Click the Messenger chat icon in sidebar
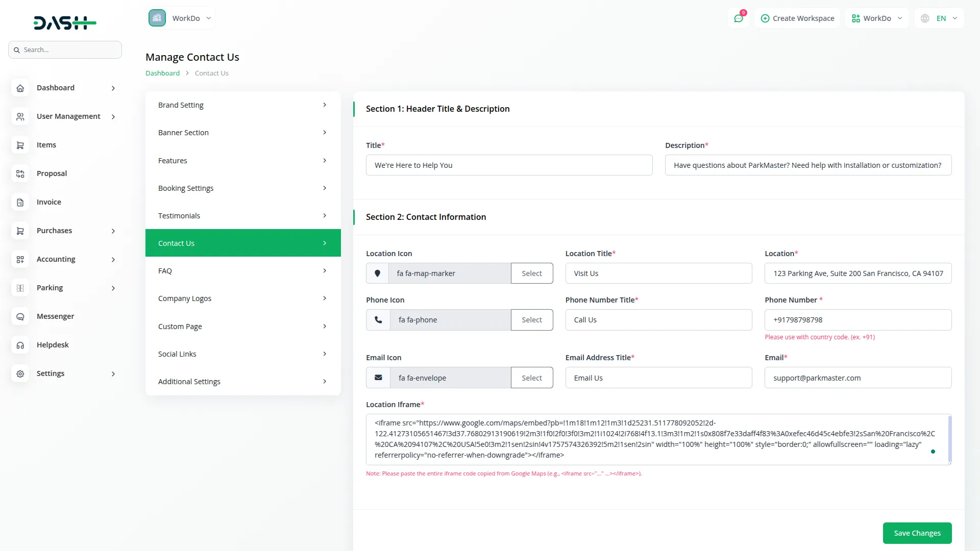 point(20,317)
